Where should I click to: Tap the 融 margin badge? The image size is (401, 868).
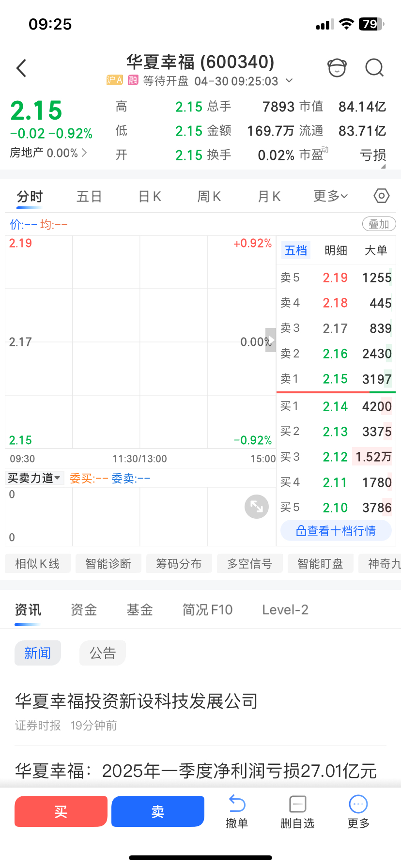tap(133, 80)
